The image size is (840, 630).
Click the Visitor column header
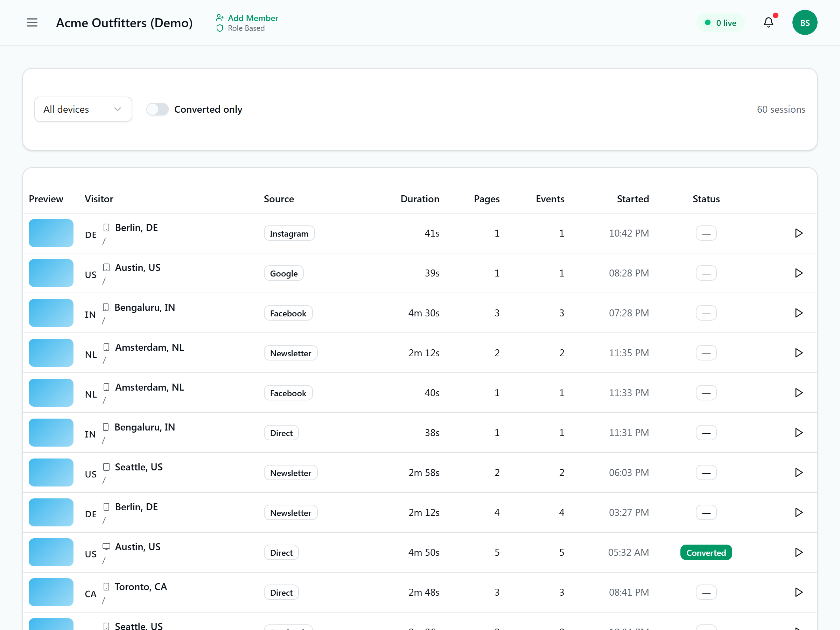tap(99, 199)
